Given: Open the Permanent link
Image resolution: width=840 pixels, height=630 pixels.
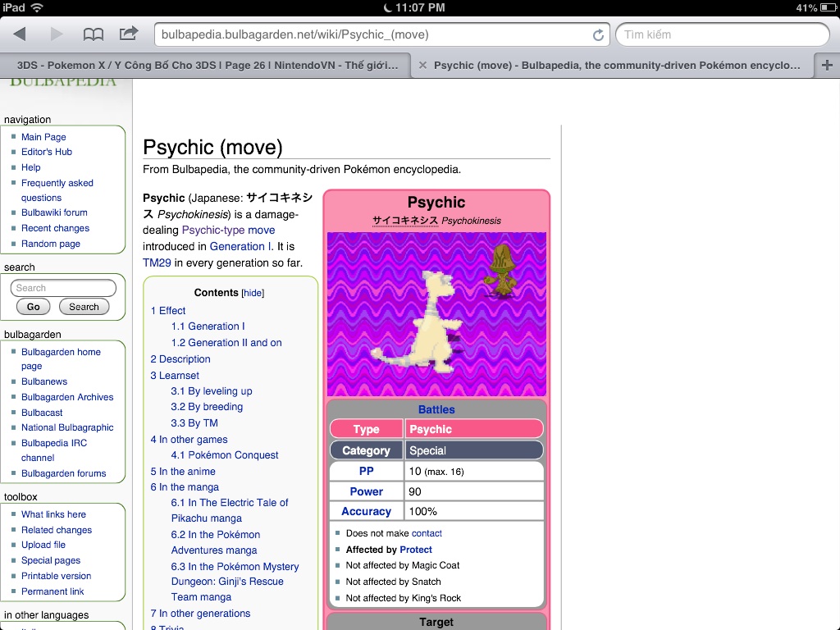Looking at the screenshot, I should (52, 591).
